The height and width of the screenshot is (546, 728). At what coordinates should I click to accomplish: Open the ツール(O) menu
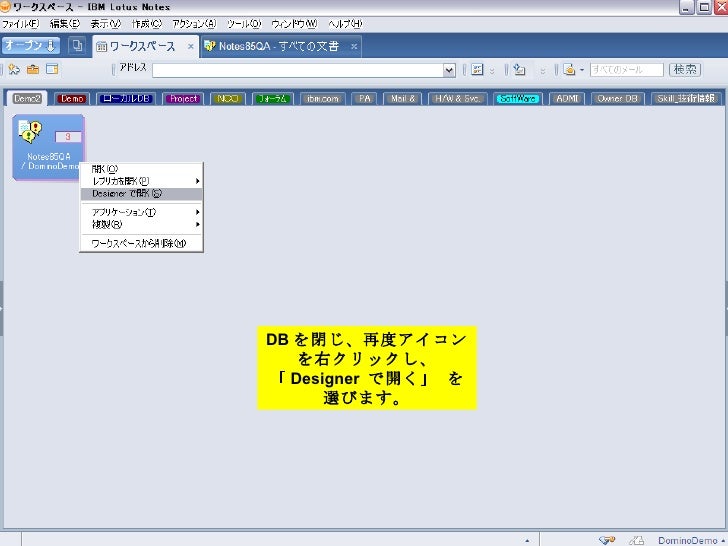pos(244,24)
